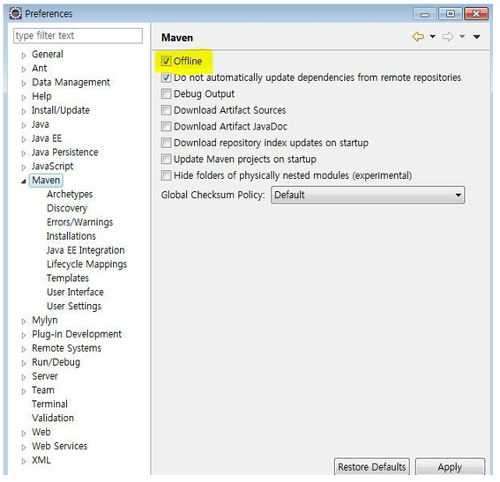Open Discovery under Maven
This screenshot has width=500, height=482.
67,208
